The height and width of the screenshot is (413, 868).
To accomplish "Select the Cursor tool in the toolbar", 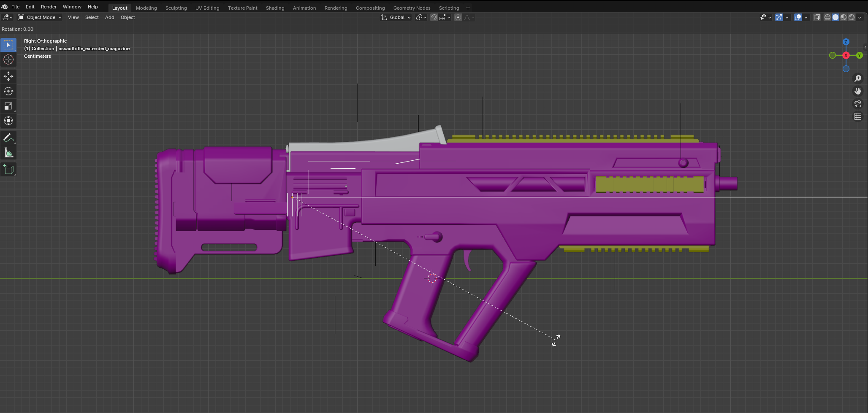I will 8,59.
